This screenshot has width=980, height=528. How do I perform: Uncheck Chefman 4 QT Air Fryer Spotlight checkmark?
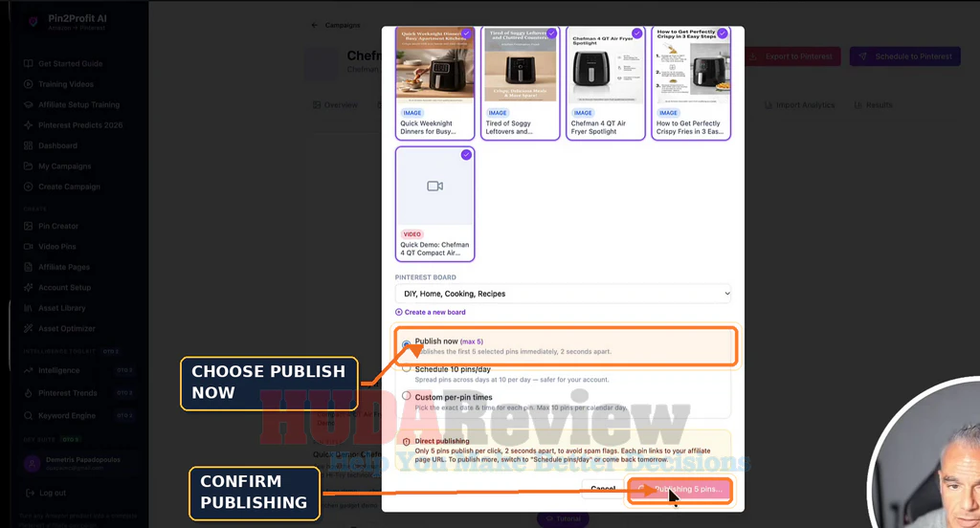click(x=636, y=33)
